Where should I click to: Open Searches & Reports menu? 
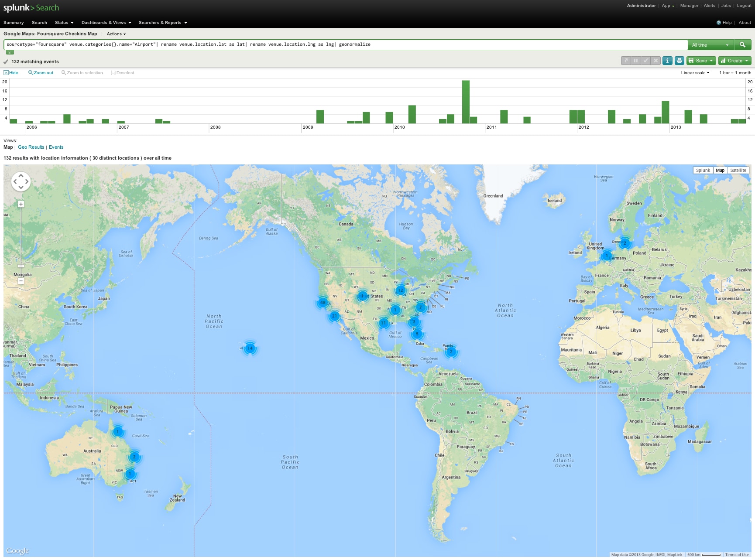tap(163, 23)
